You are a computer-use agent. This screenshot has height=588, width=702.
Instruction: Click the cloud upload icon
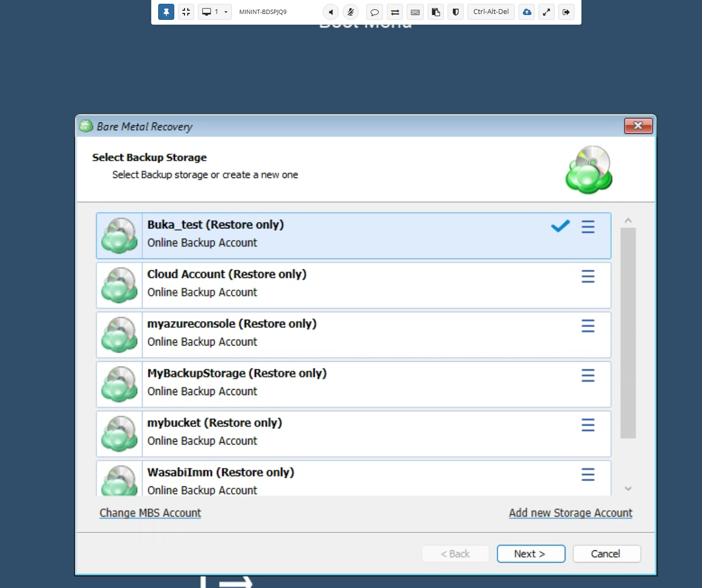pyautogui.click(x=527, y=12)
